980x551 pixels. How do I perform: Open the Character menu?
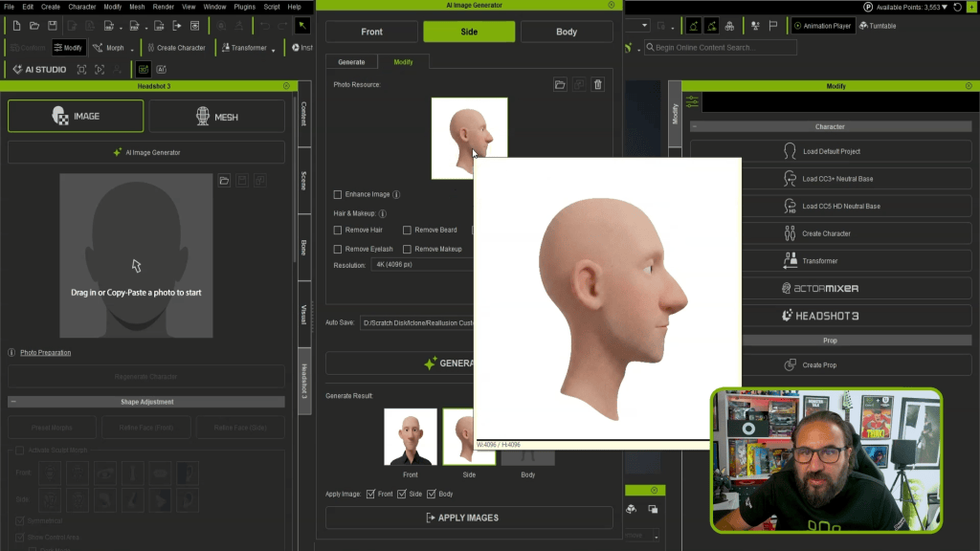82,7
